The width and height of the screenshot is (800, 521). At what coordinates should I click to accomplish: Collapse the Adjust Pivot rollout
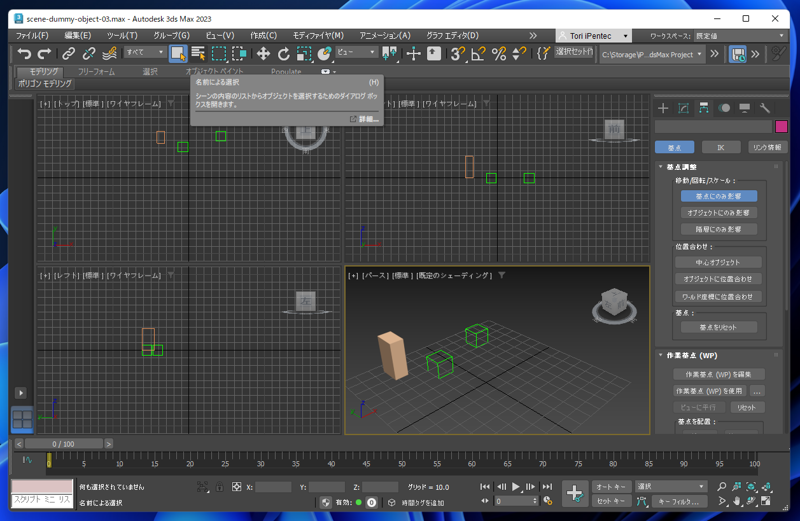click(682, 167)
